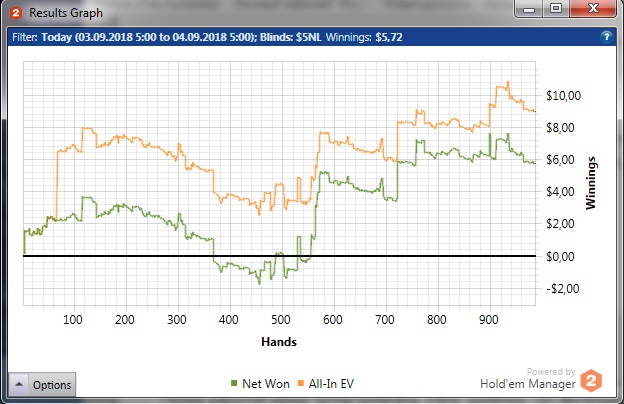624x404 pixels.
Task: Click the Hands axis title
Action: [x=279, y=342]
